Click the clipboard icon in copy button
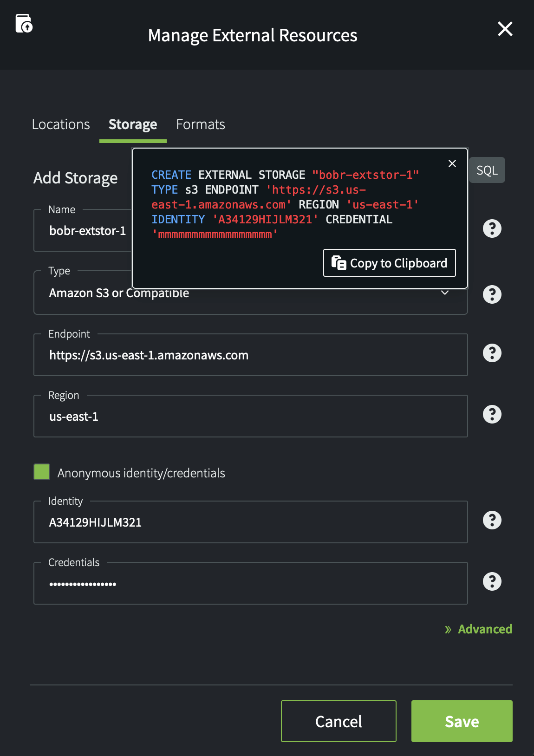Screen dimensions: 534x756 coord(339,263)
